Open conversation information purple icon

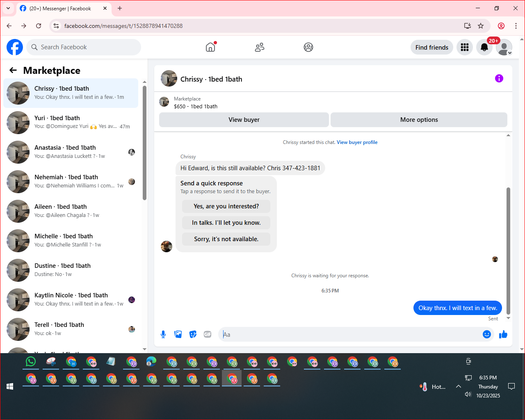(499, 78)
